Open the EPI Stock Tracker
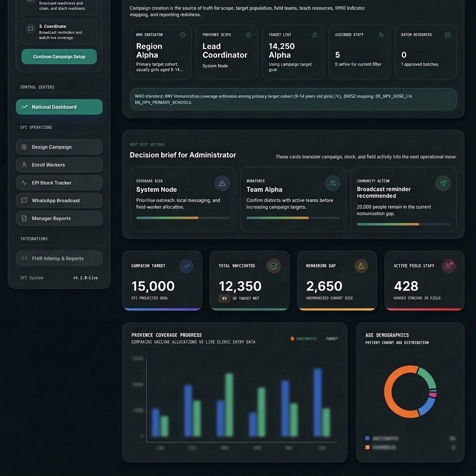 point(59,183)
